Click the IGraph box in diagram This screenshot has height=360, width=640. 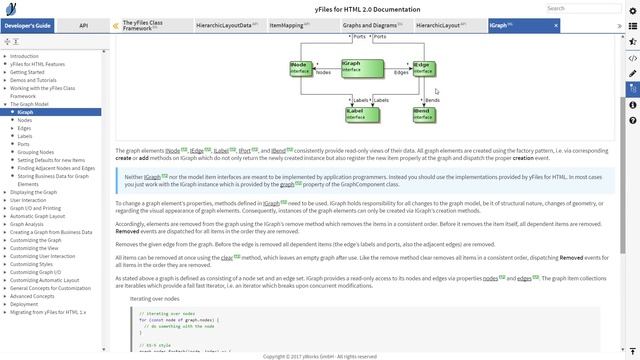coord(362,68)
